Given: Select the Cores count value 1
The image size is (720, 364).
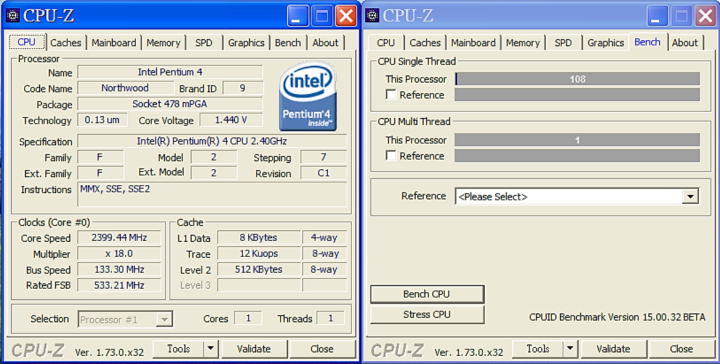Looking at the screenshot, I should [248, 318].
